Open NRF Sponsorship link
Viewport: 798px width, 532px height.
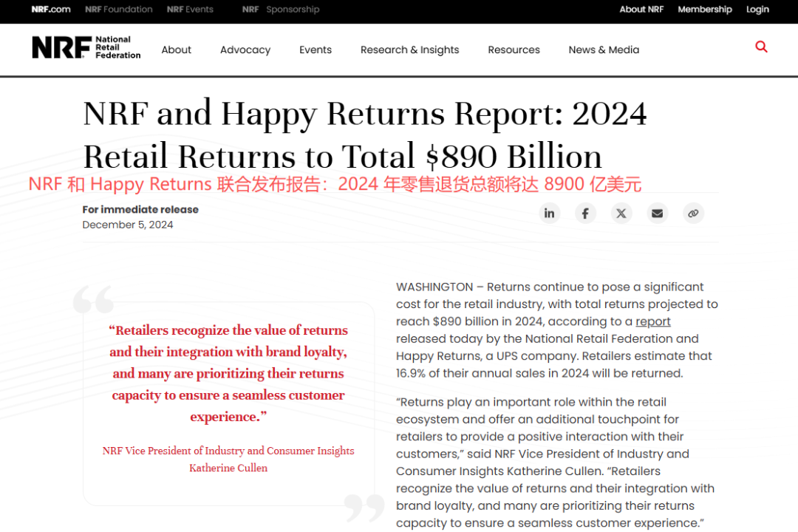click(x=281, y=10)
